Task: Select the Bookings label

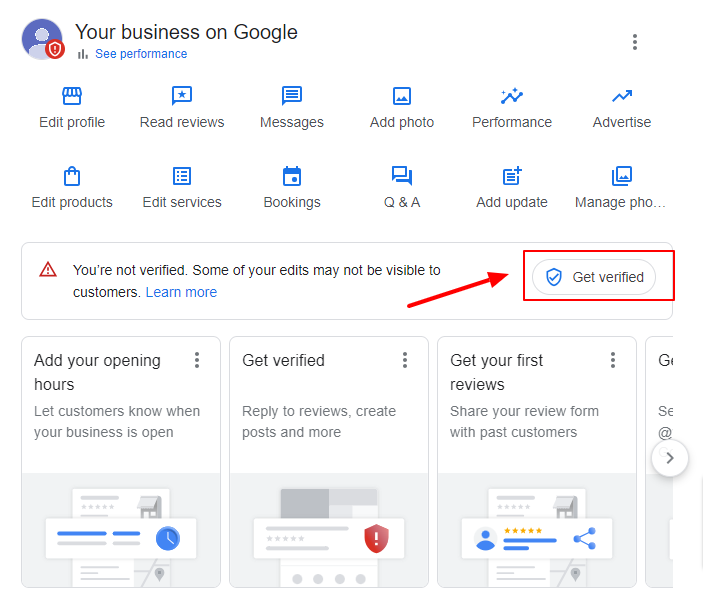Action: [x=292, y=203]
